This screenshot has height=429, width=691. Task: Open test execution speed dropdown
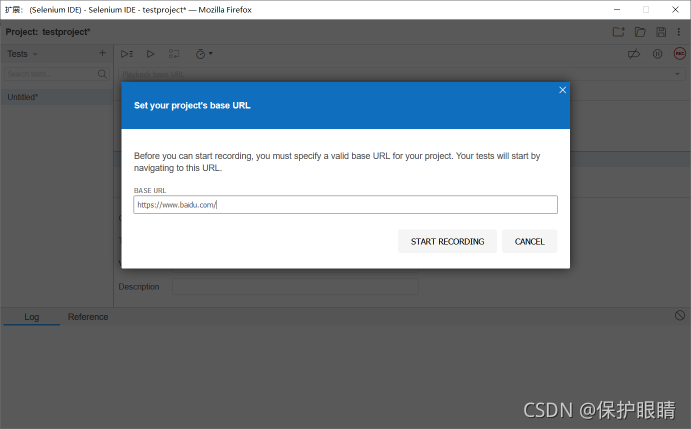pos(204,54)
